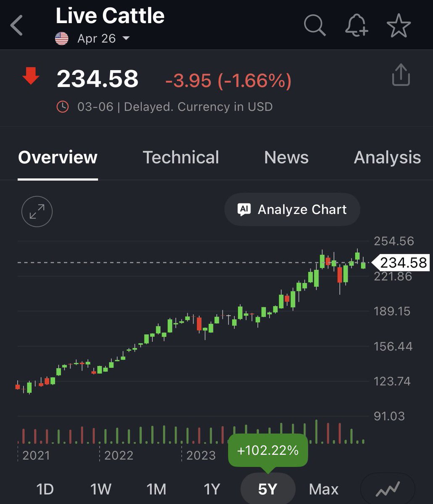
Task: Expand chart to fullscreen
Action: 37,211
